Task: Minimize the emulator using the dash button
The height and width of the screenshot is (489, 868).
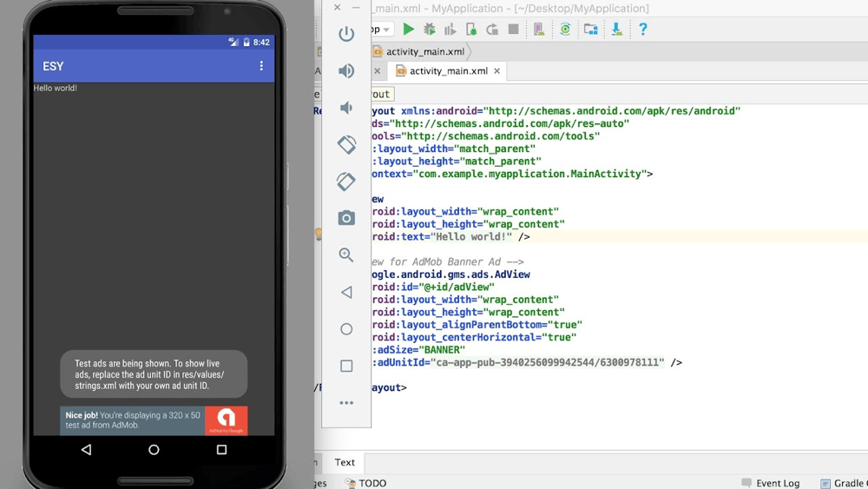Action: [356, 7]
